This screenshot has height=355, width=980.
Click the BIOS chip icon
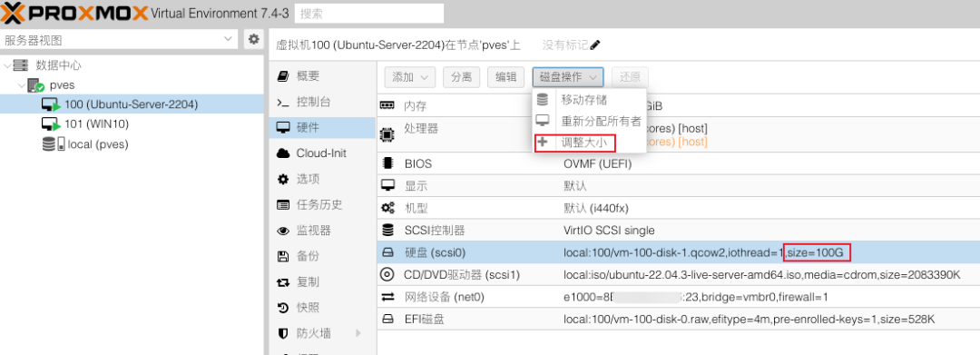click(x=388, y=164)
